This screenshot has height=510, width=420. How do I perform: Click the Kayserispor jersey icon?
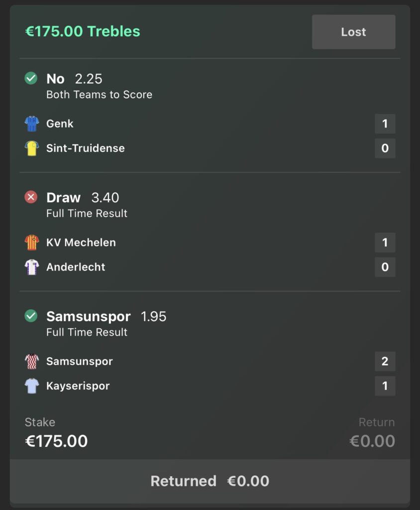(x=31, y=385)
